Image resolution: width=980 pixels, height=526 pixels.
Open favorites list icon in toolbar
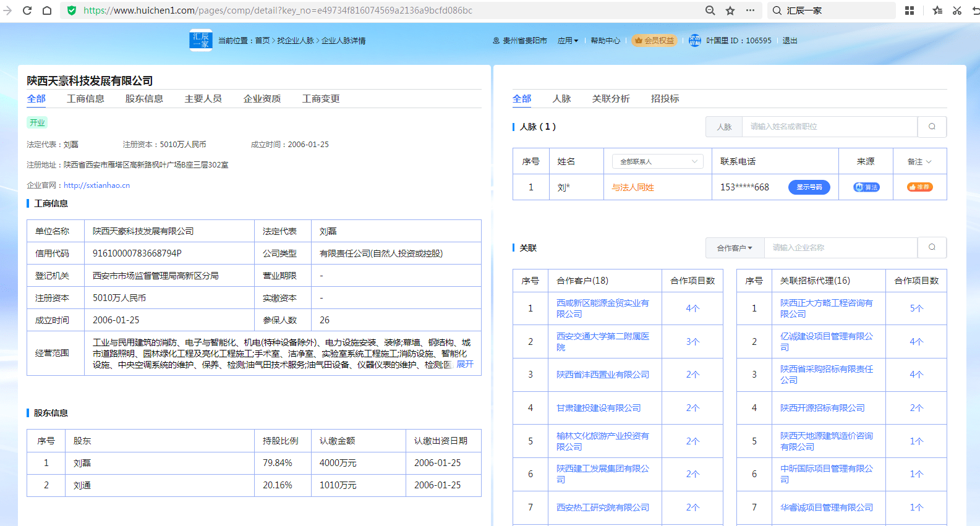[x=937, y=11]
